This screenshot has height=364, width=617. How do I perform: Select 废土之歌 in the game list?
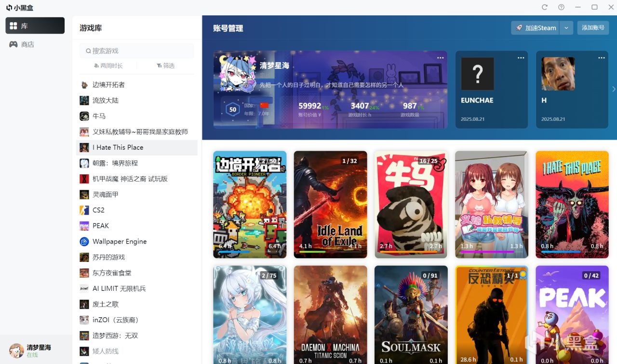tap(137, 304)
